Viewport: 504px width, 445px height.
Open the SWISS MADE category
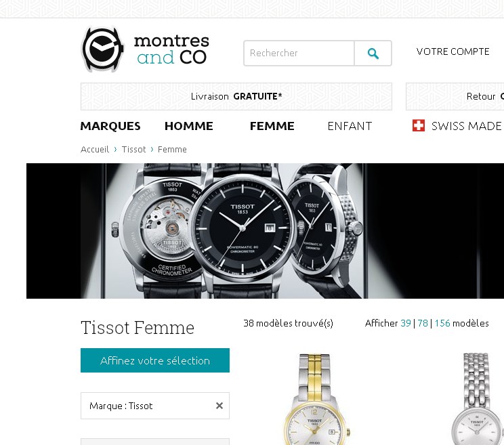[466, 126]
